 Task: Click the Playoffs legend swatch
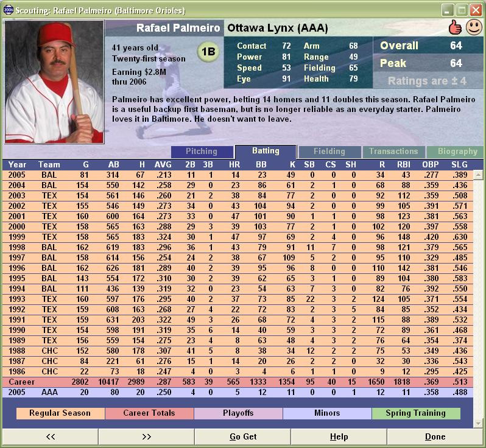tap(238, 413)
